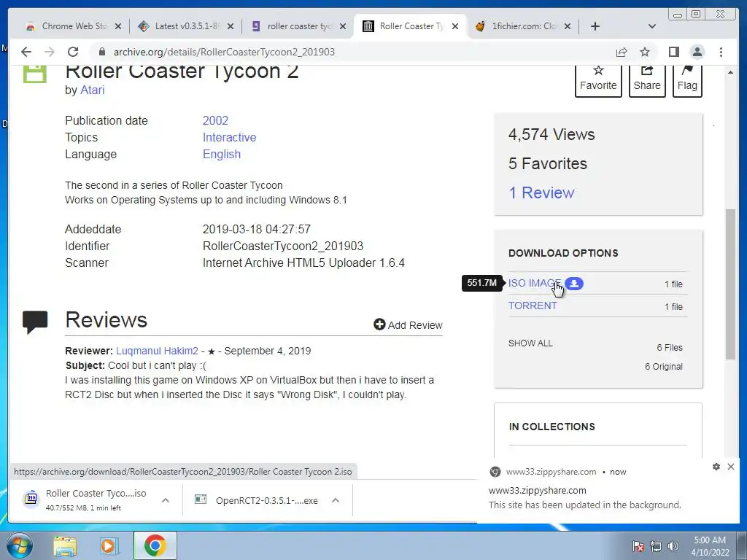
Task: Favorite this item
Action: click(x=598, y=80)
